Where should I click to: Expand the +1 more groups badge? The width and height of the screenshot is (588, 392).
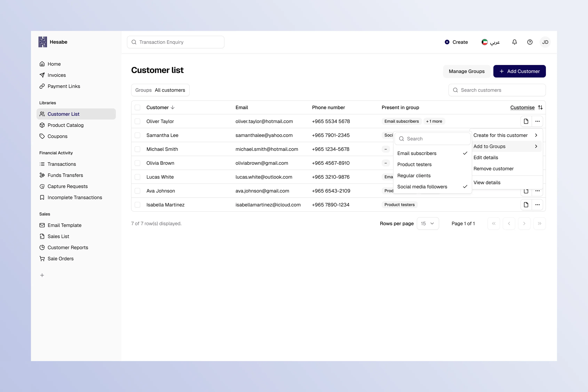tap(434, 121)
